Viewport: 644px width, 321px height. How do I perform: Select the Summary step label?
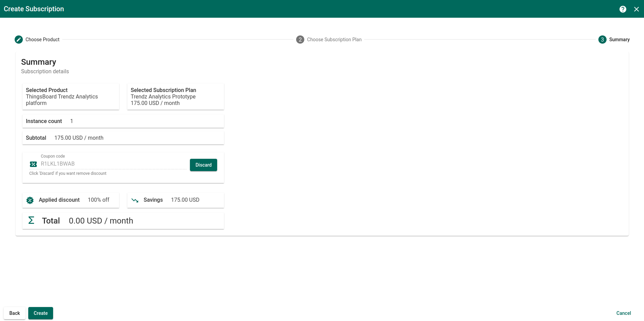(619, 40)
